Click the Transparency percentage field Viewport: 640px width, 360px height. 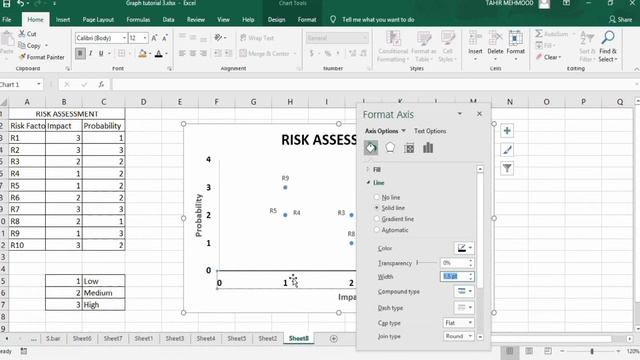click(x=454, y=263)
